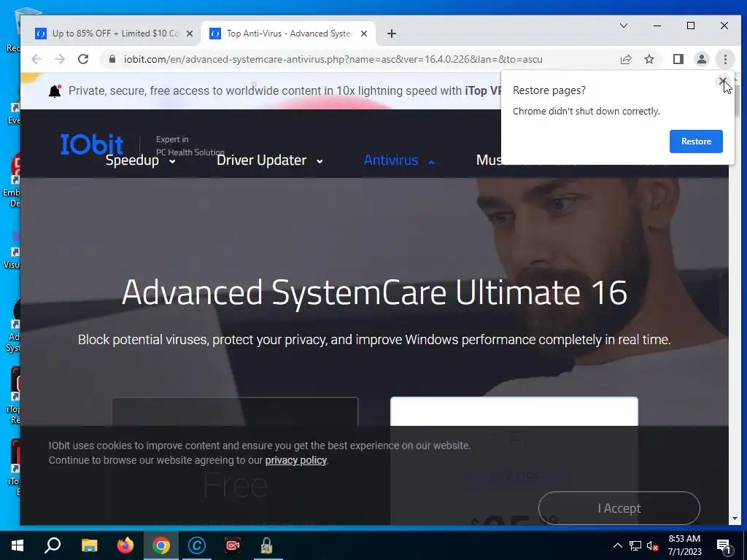The width and height of the screenshot is (747, 560).
Task: Open File Explorer from the taskbar
Action: (x=89, y=545)
